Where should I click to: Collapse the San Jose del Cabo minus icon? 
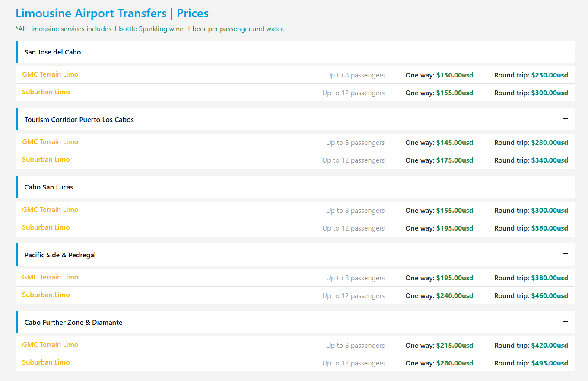click(x=565, y=51)
